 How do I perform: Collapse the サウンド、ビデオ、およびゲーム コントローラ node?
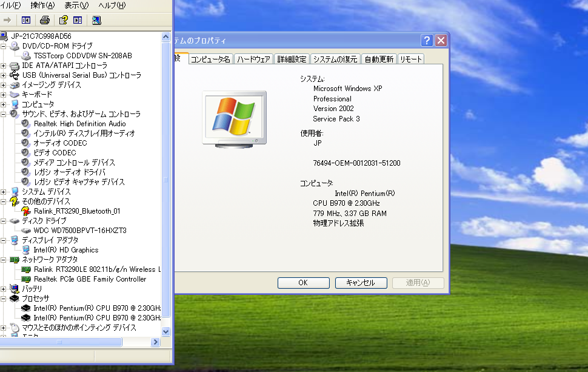click(4, 114)
